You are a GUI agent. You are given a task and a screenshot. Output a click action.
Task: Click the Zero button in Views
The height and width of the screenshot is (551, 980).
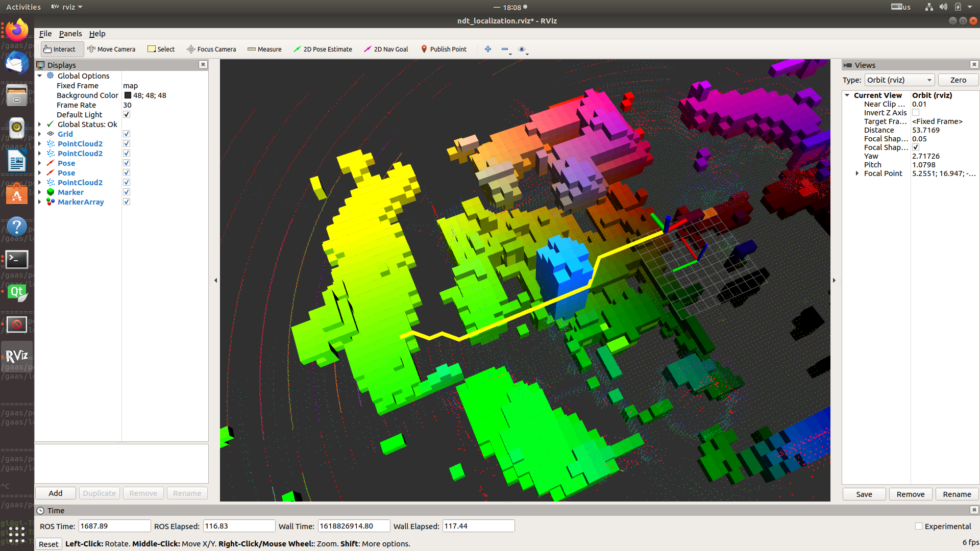(x=957, y=80)
